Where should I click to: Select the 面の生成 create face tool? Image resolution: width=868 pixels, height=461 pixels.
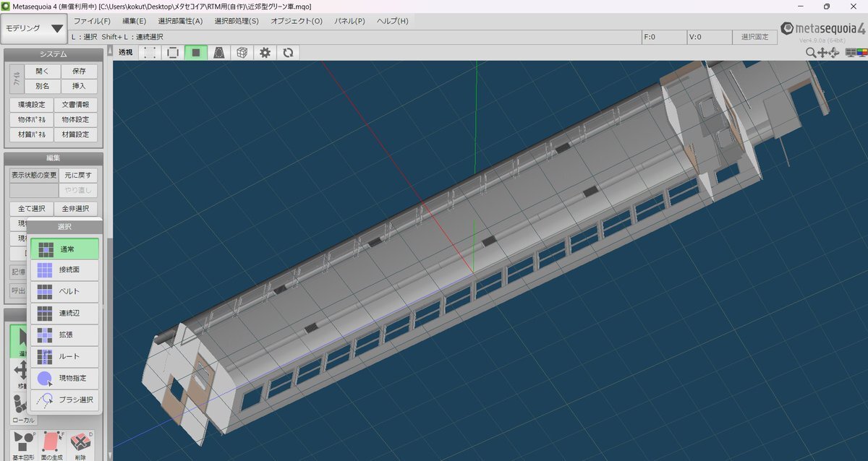point(51,446)
